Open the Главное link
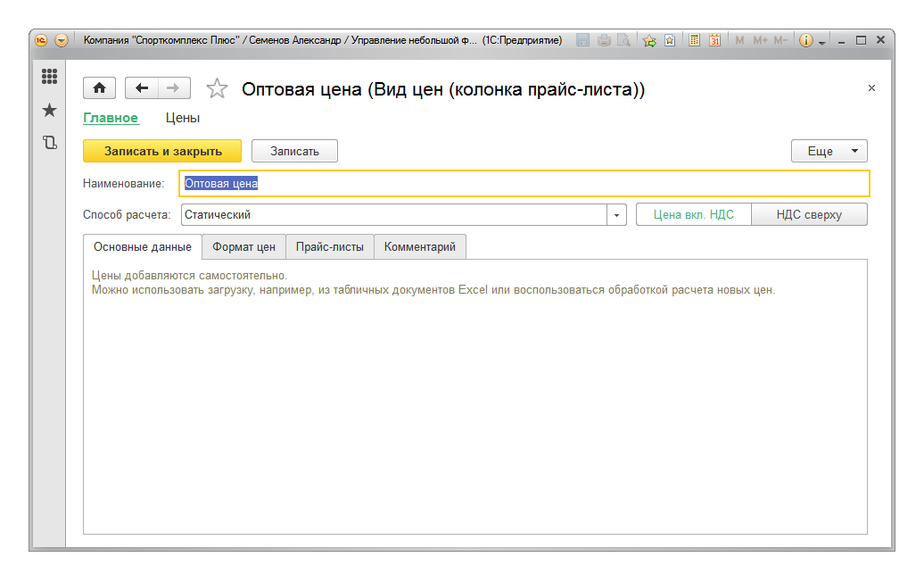This screenshot has width=924, height=565. [111, 118]
